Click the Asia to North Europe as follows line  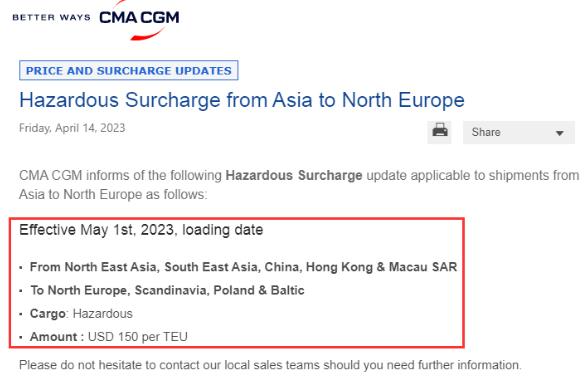[113, 195]
